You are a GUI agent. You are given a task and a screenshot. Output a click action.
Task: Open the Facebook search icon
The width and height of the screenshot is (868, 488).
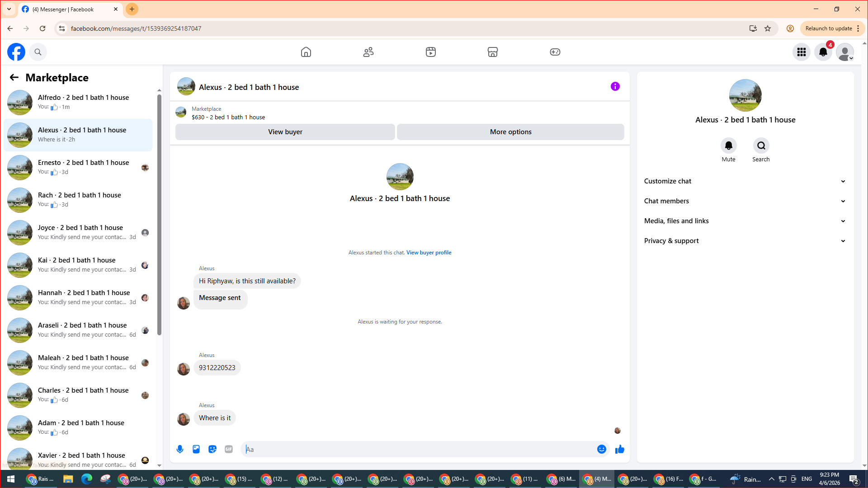coord(38,52)
